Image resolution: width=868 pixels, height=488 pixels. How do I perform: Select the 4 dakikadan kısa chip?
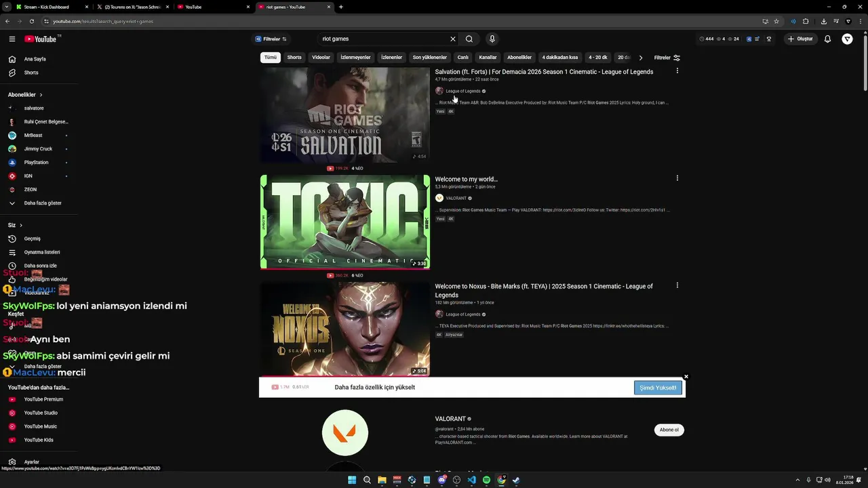pos(560,58)
